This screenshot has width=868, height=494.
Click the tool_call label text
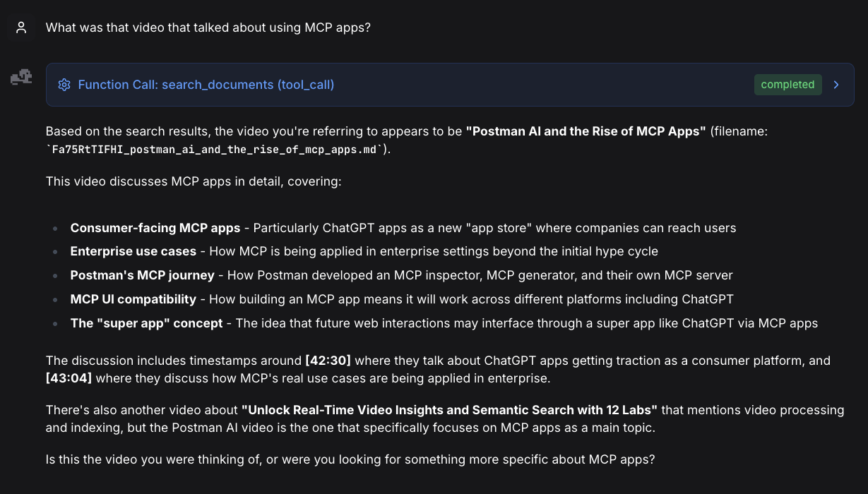[307, 85]
